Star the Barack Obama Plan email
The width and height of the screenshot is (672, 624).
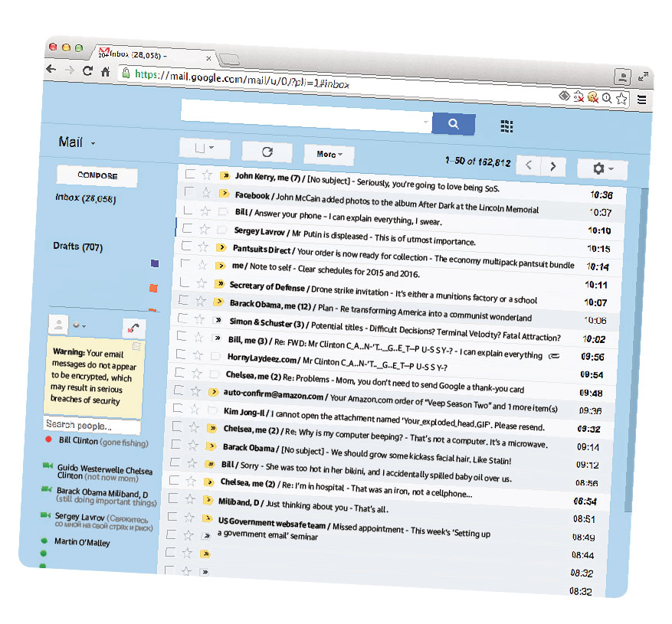tap(201, 301)
